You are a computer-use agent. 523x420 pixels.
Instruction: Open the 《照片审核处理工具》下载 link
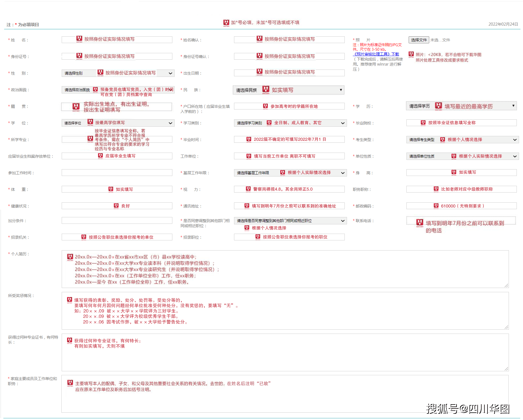376,54
